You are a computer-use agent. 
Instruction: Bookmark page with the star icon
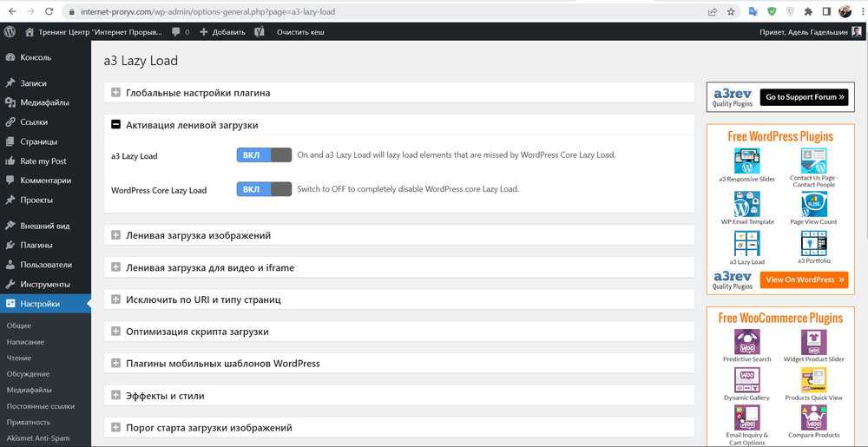[732, 11]
